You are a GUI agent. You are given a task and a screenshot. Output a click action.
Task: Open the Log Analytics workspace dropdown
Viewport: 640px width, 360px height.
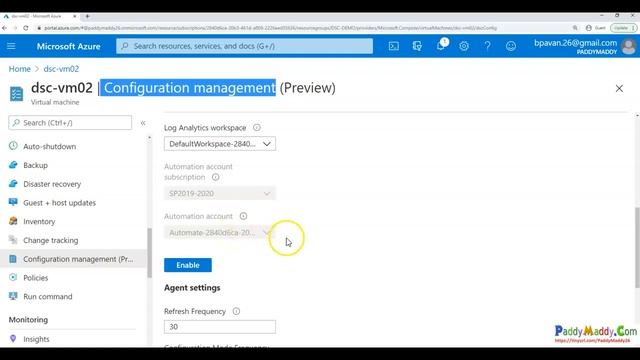(x=220, y=144)
